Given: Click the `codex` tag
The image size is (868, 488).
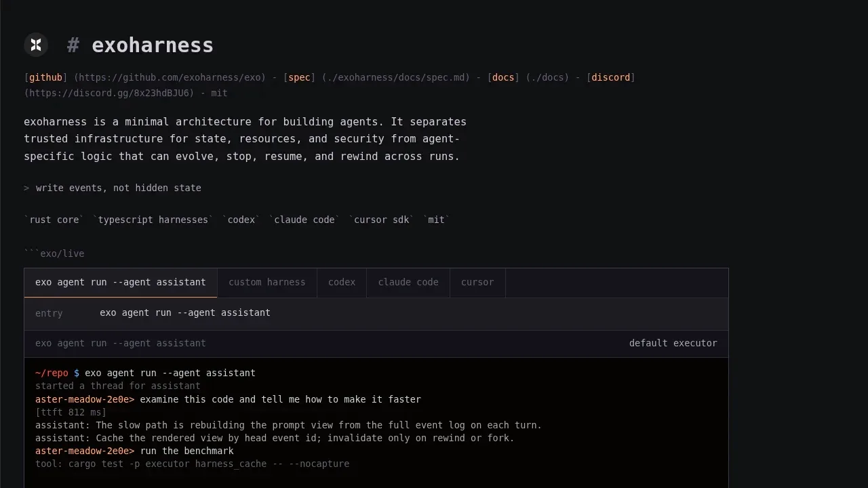Looking at the screenshot, I should coord(241,220).
